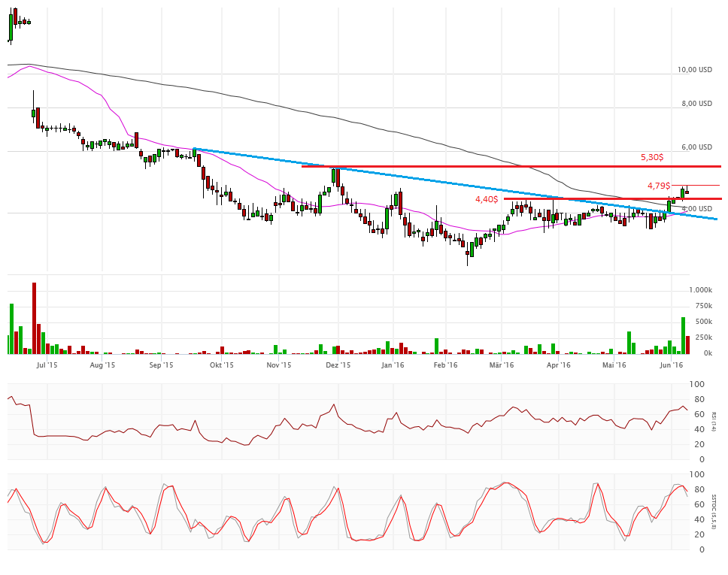Screen dimensions: 728x575
Task: Click the Okt '15 date axis label
Action: coord(221,365)
